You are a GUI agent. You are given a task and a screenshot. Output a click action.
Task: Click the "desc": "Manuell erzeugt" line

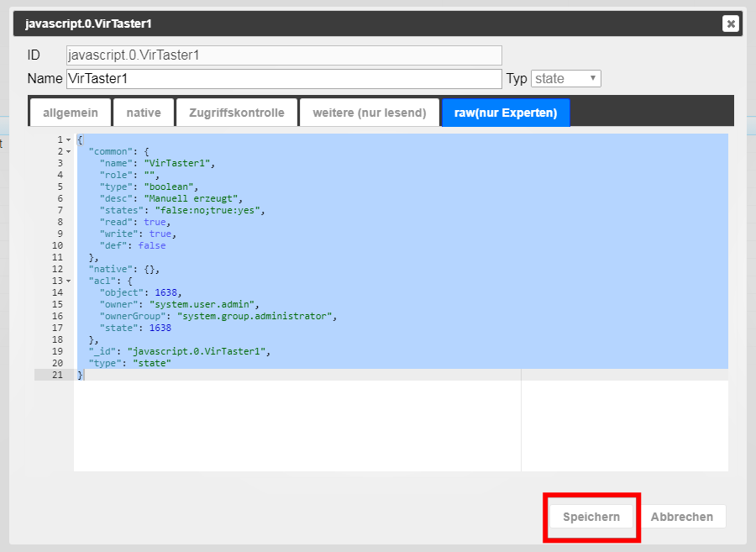click(171, 198)
